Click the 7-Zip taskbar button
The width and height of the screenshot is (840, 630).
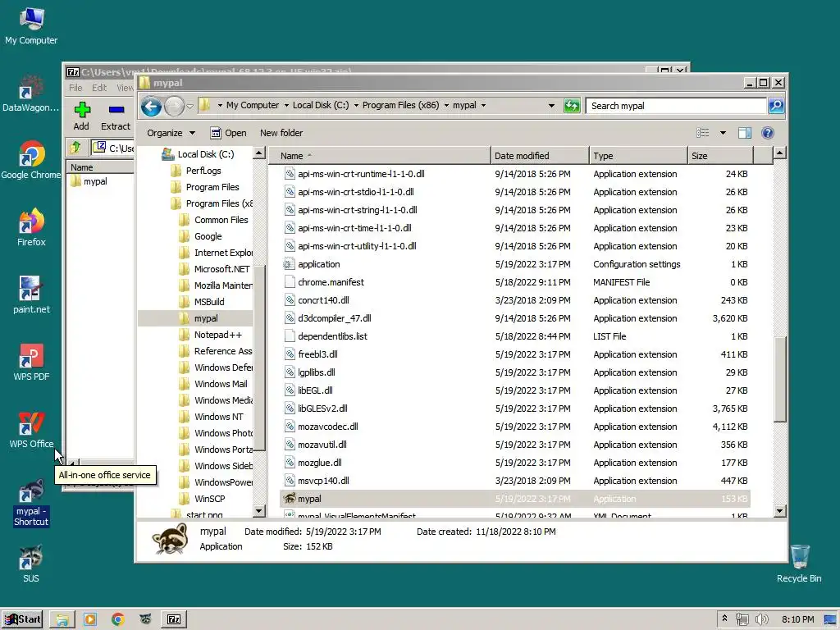tap(174, 619)
